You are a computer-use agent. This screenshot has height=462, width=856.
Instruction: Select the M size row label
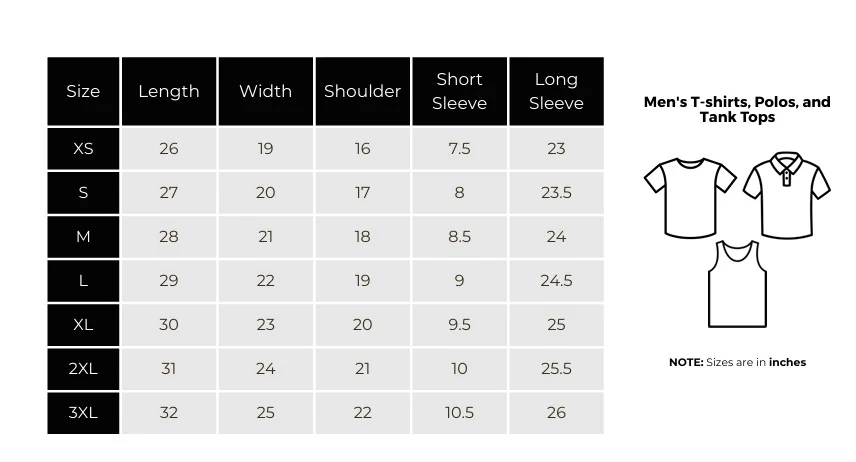click(x=83, y=236)
